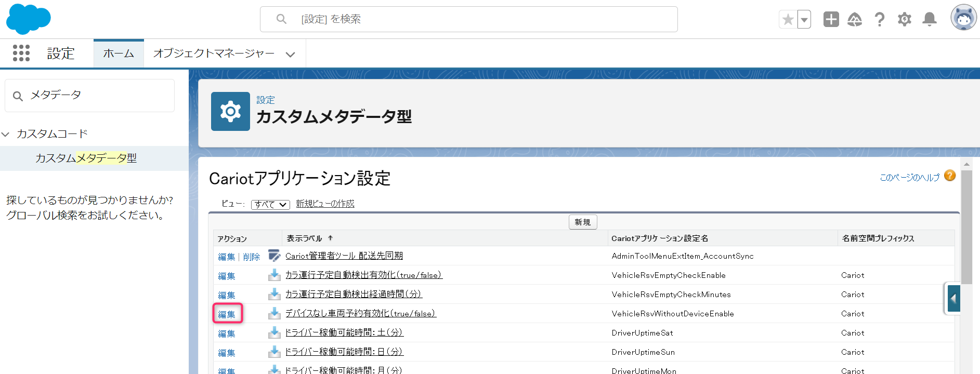This screenshot has height=374, width=980.
Task: Open ドライバー稼働可能時間: 月(分) link
Action: coord(344,370)
